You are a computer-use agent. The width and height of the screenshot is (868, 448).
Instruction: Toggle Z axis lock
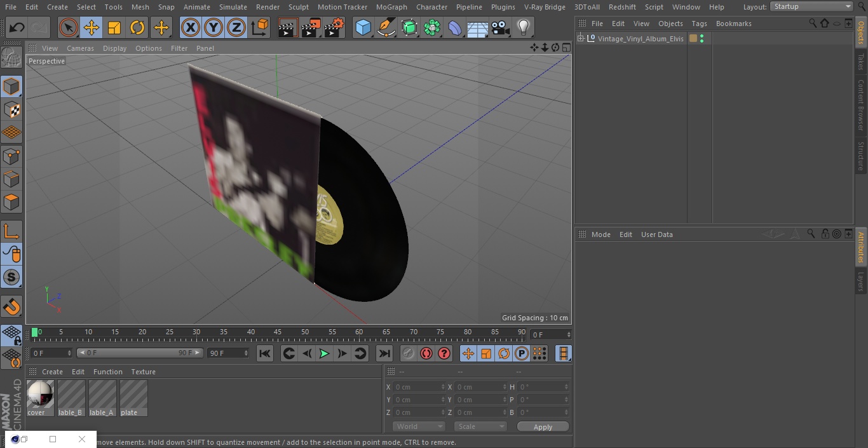click(236, 28)
